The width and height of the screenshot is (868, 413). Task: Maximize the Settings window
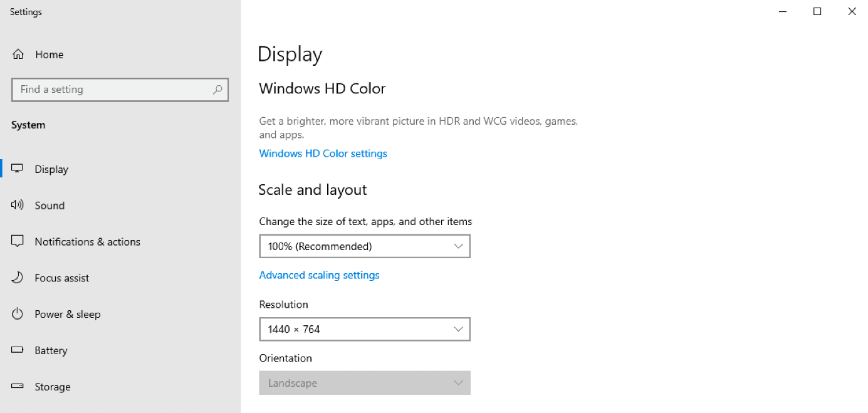pyautogui.click(x=817, y=11)
